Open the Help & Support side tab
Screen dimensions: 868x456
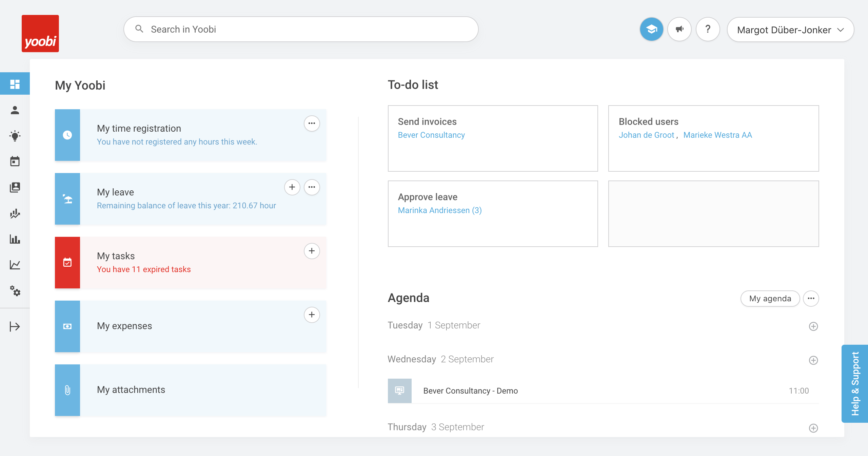click(x=855, y=384)
